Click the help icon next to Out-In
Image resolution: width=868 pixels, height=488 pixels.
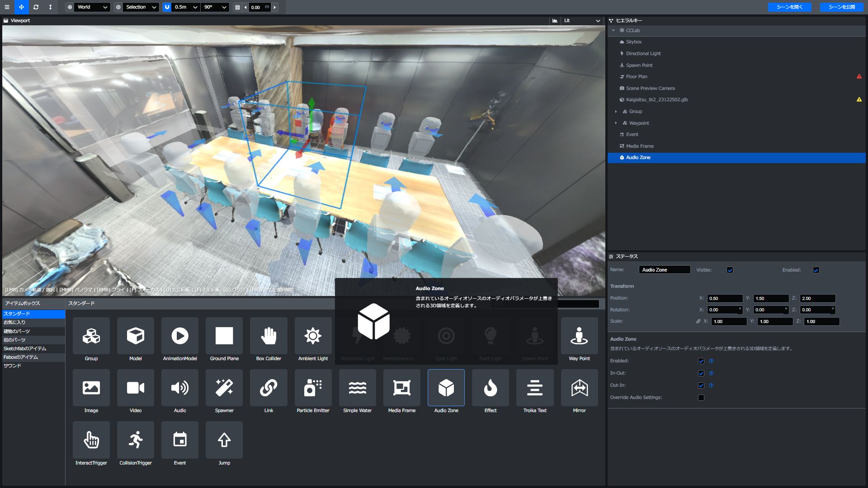[x=711, y=385]
